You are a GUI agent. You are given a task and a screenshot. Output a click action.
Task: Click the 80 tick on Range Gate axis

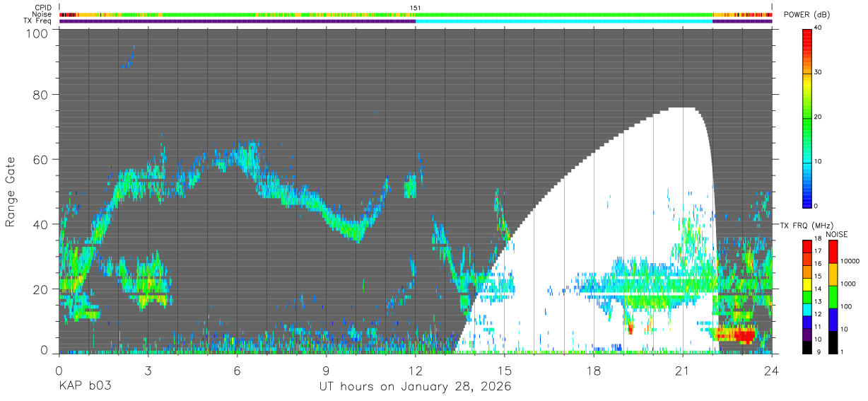(x=41, y=94)
